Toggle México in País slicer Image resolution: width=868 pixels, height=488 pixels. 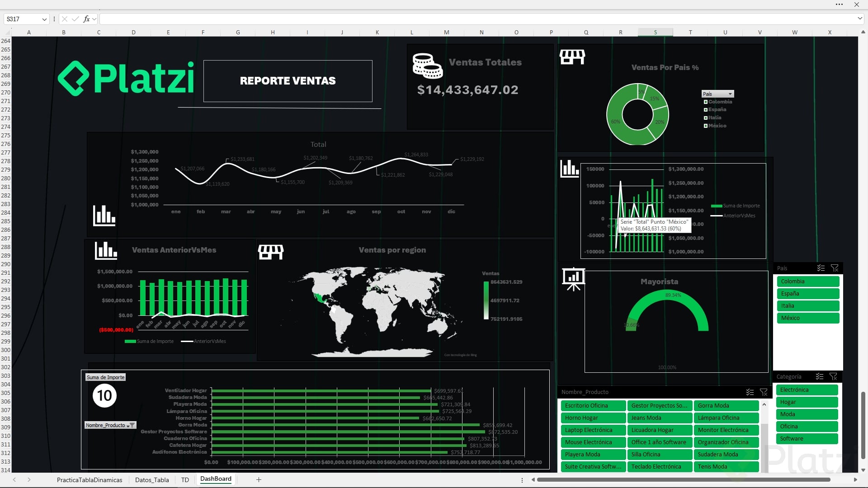pyautogui.click(x=807, y=318)
